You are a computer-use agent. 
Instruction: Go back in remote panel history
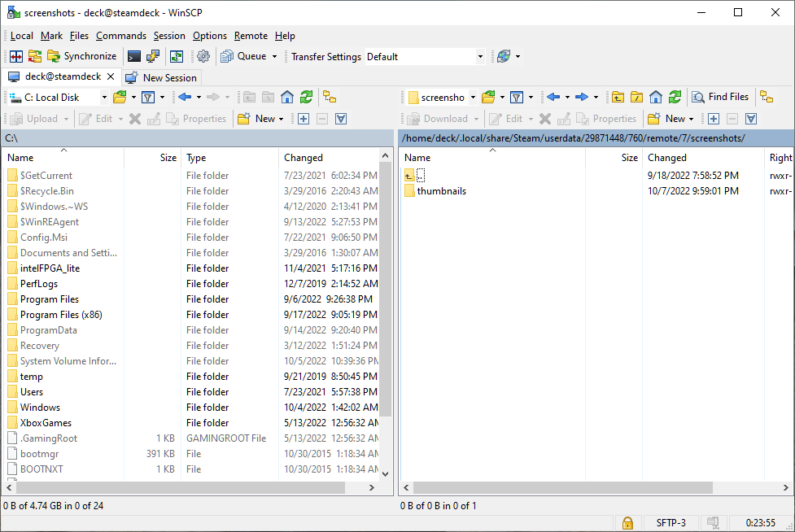553,98
